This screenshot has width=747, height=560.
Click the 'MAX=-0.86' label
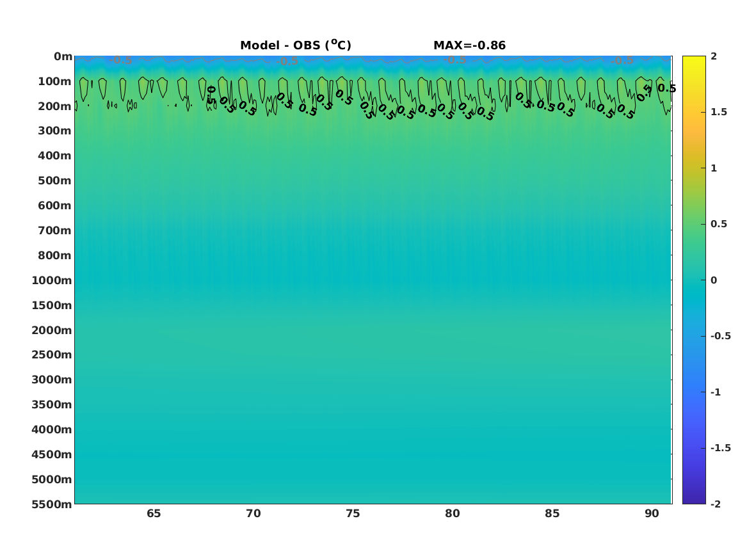(x=470, y=45)
